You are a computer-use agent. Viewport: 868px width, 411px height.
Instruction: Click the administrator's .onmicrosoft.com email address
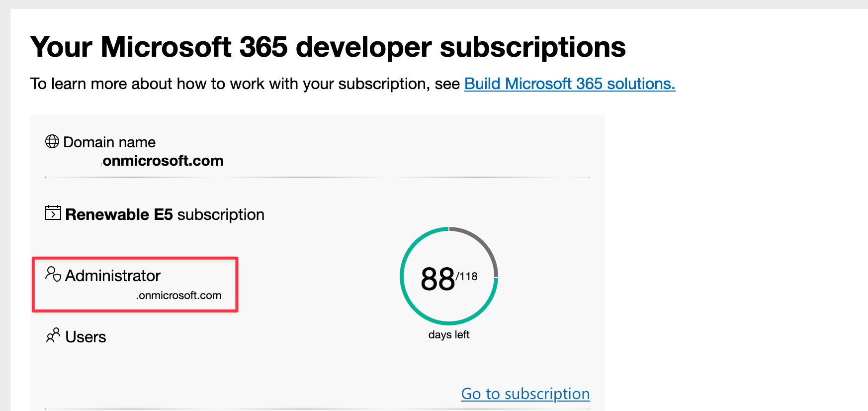point(178,296)
